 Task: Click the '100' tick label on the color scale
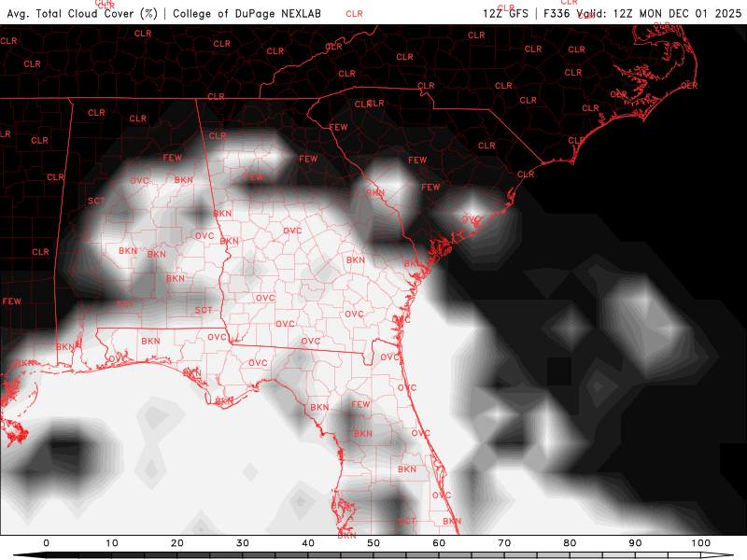[701, 543]
